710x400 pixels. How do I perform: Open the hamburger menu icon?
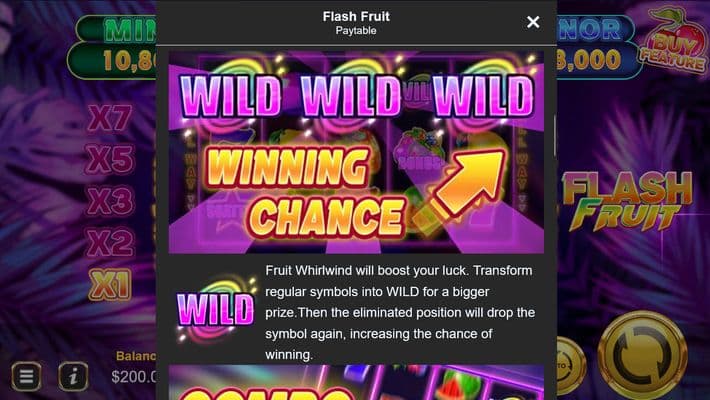click(x=26, y=376)
